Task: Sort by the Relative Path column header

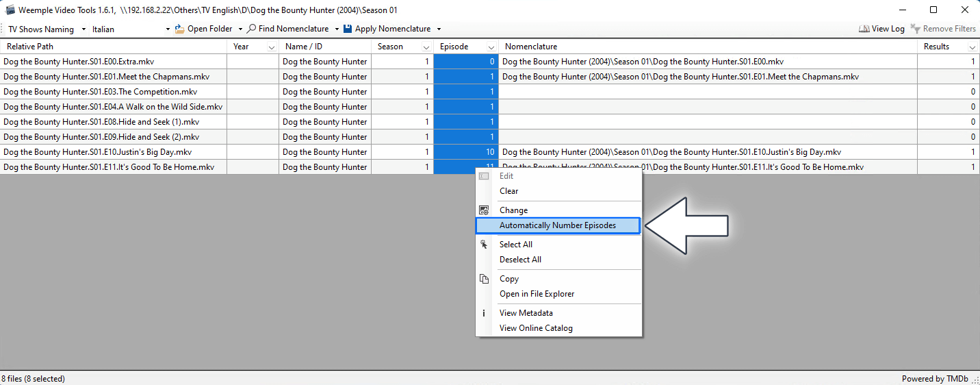Action: 114,47
